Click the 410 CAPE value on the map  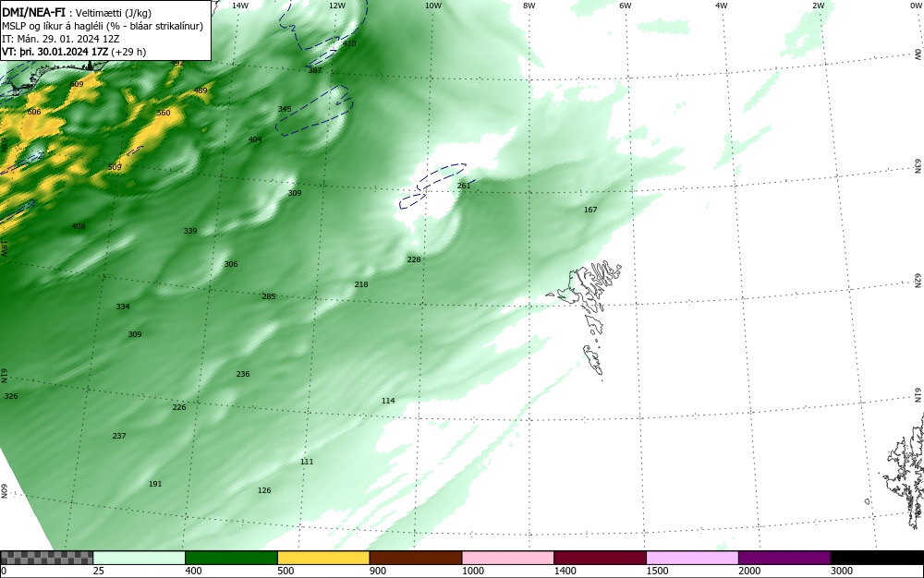point(349,43)
